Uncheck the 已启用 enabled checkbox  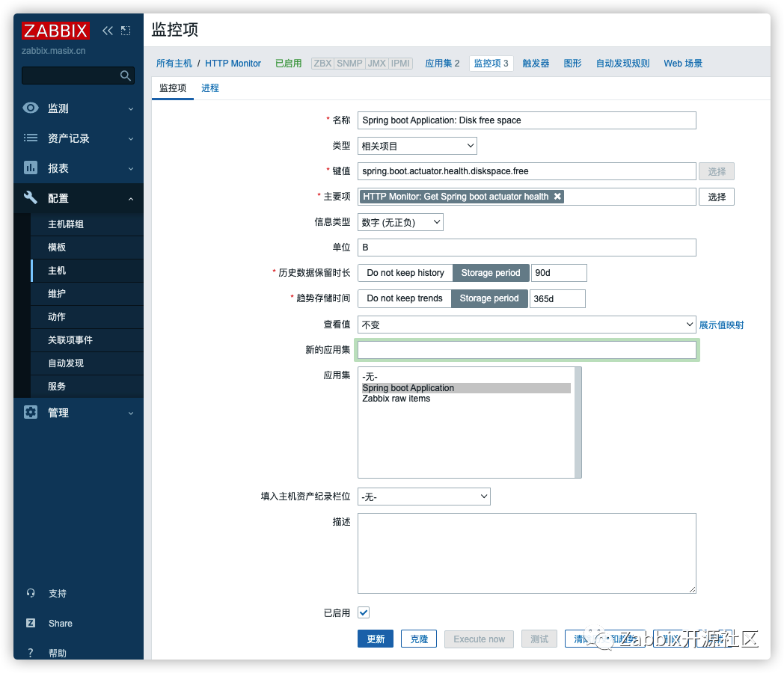(363, 612)
